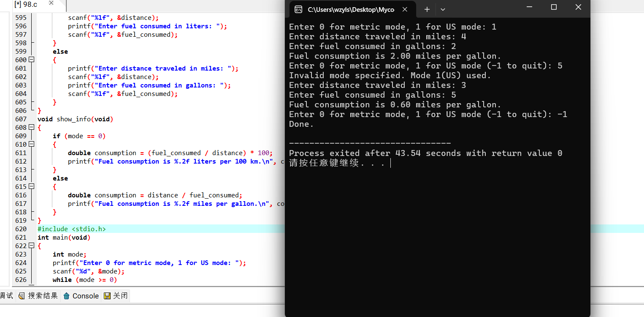Click 'liters per 100 km' printf on line 612

(176, 161)
